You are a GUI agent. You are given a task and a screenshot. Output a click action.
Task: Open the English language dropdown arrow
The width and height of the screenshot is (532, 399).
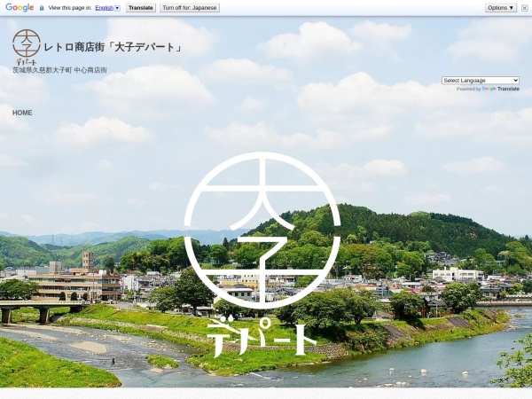(x=117, y=8)
